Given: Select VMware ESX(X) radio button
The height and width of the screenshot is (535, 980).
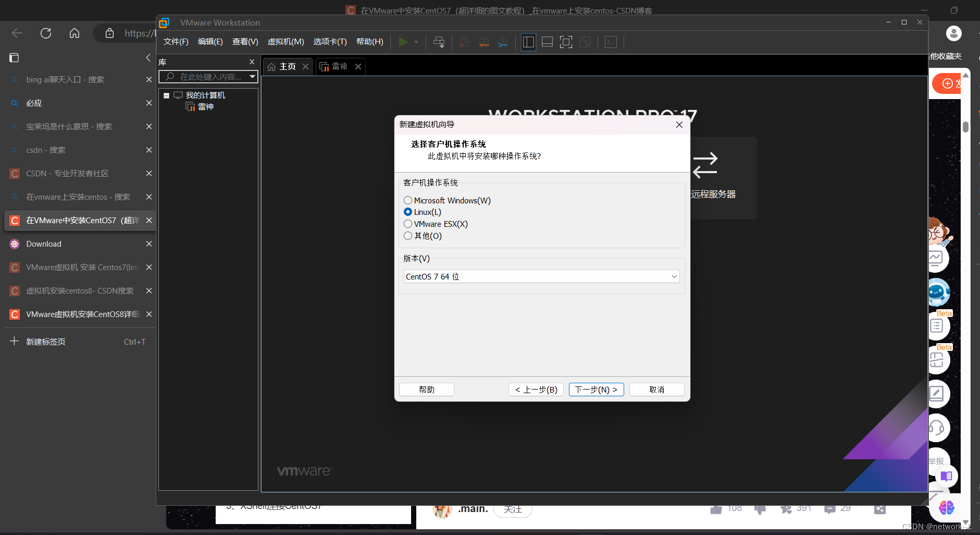Looking at the screenshot, I should click(x=408, y=224).
